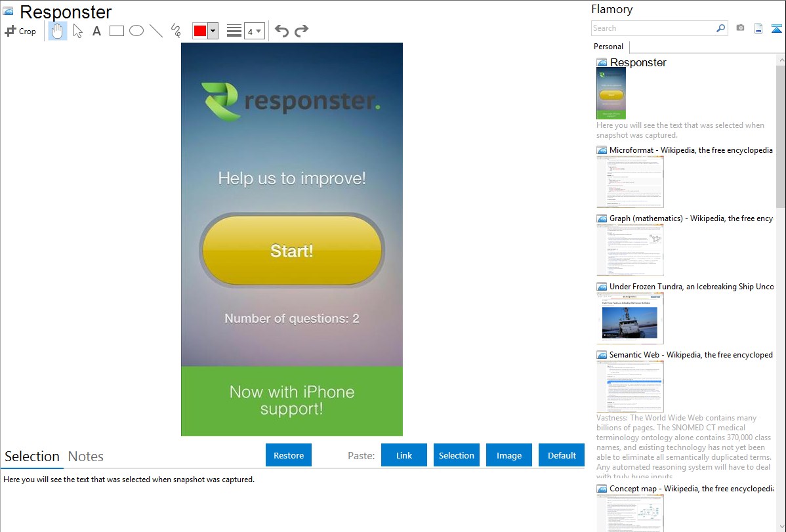
Task: Undo the last annotation
Action: pos(281,31)
